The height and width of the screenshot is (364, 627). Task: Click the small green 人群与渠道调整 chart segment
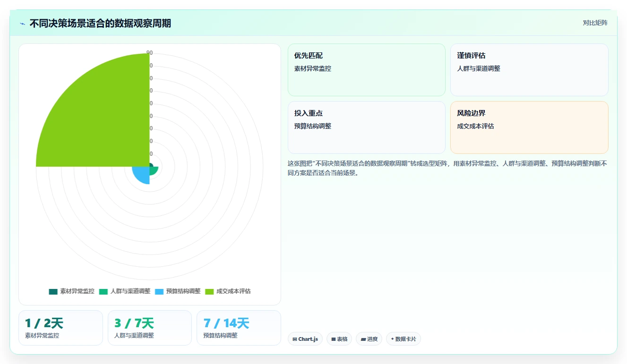154,170
